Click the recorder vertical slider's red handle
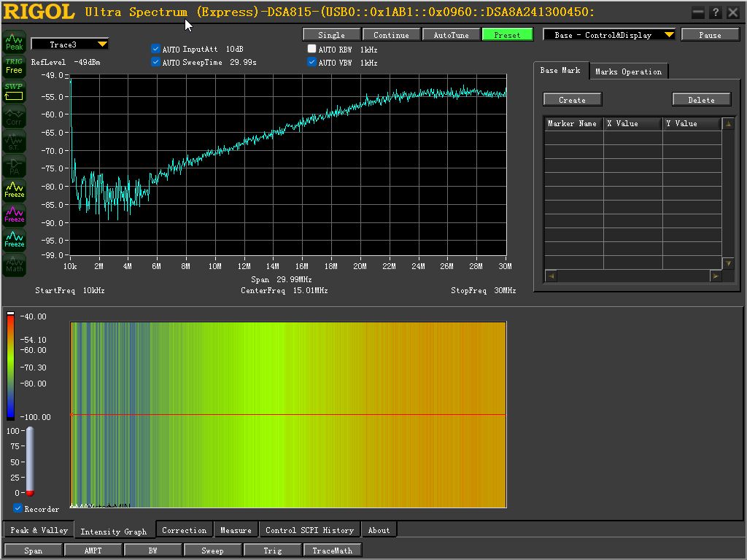The height and width of the screenshot is (560, 747). pyautogui.click(x=30, y=493)
